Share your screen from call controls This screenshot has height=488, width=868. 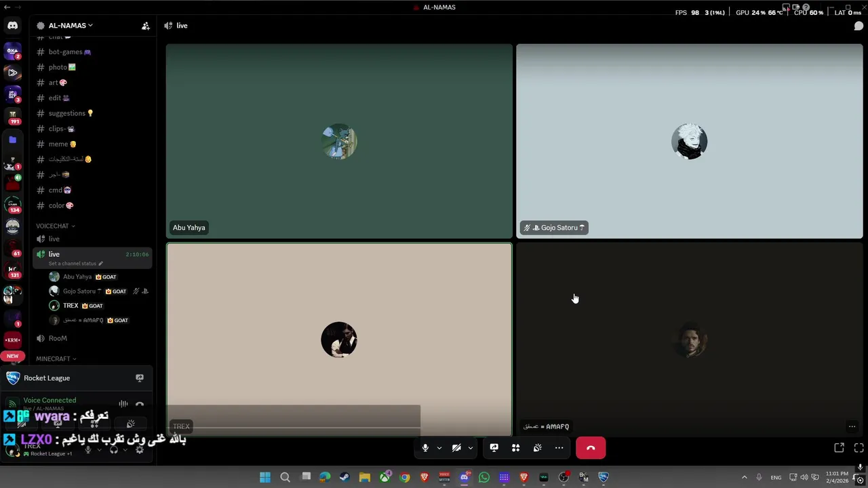(494, 448)
